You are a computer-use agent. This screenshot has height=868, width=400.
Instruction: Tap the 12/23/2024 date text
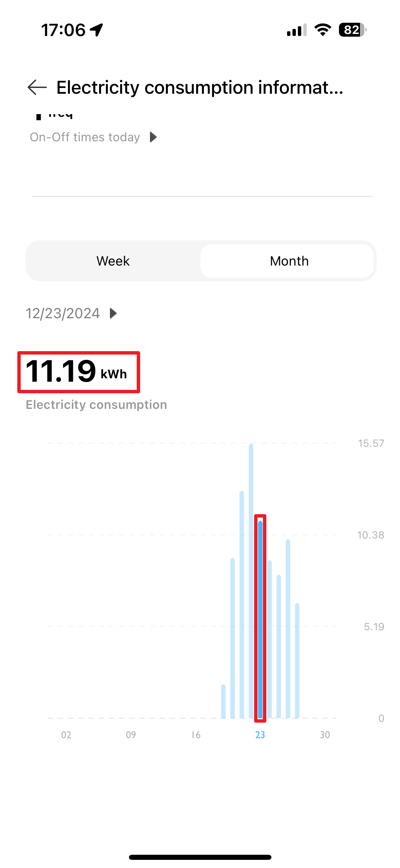(x=63, y=313)
